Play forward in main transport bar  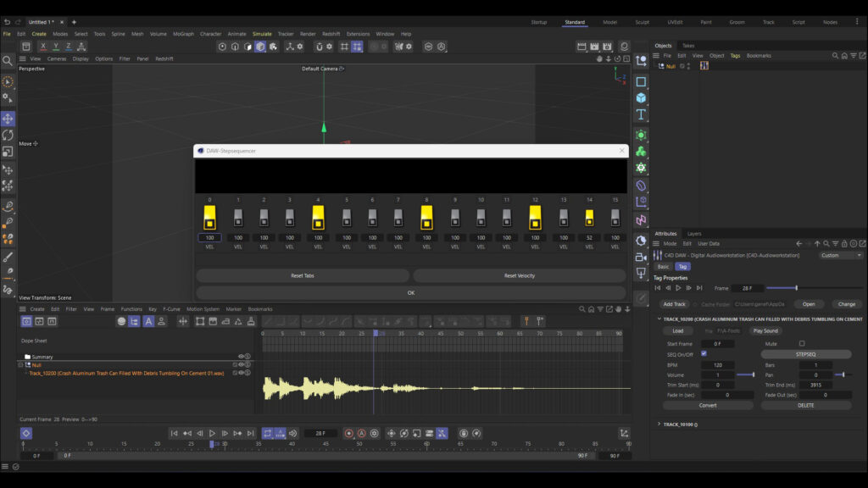[x=212, y=434]
